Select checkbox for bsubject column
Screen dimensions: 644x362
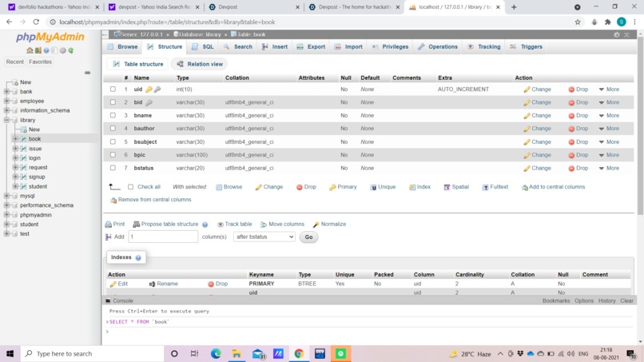click(113, 141)
